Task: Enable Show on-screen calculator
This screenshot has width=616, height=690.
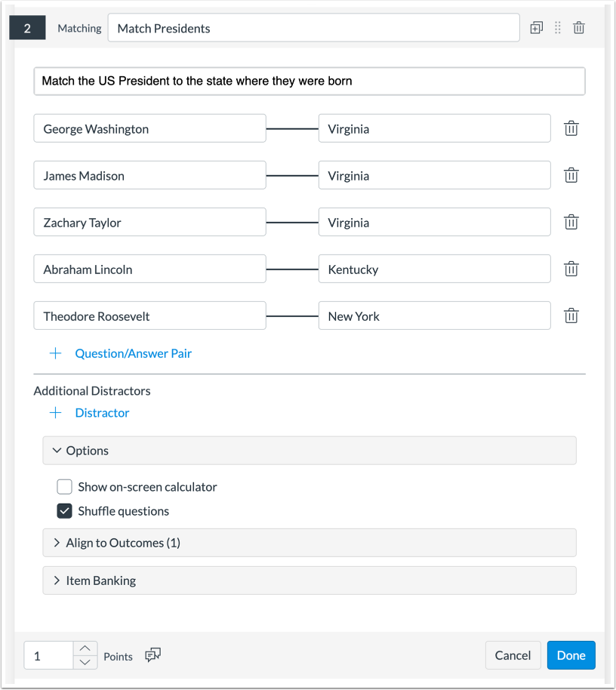Action: point(65,487)
